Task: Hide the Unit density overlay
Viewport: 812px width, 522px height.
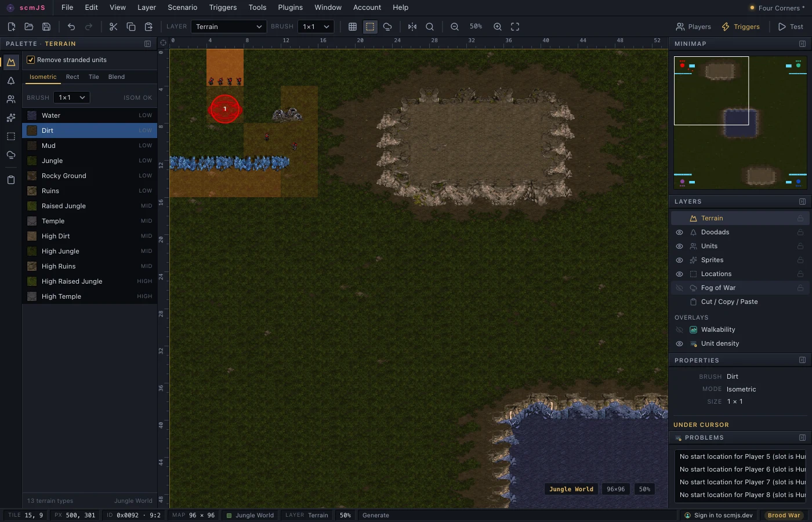Action: point(679,343)
